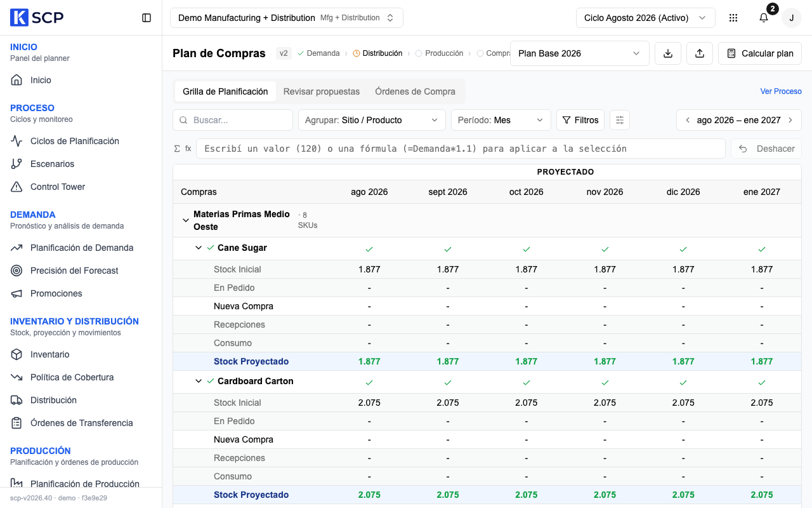Viewport: 812px width, 508px height.
Task: Open Agrupar Sitio / Producto dropdown
Action: [x=371, y=120]
